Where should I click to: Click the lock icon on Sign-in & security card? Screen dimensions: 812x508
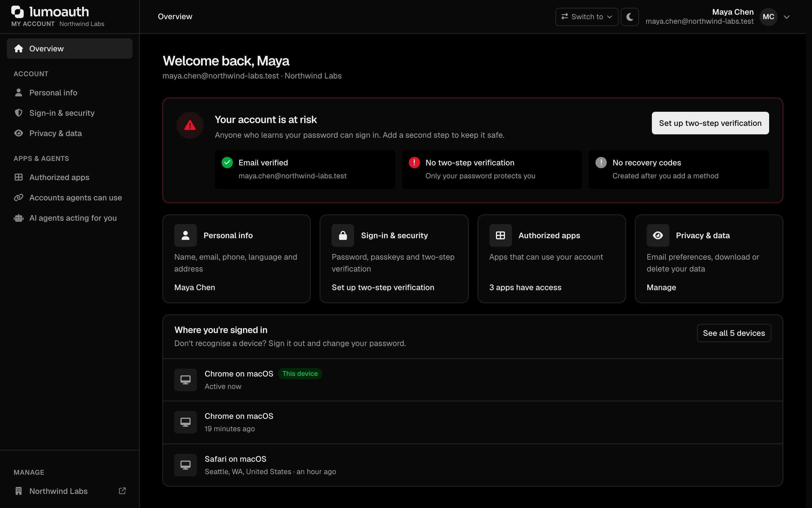[x=343, y=236]
